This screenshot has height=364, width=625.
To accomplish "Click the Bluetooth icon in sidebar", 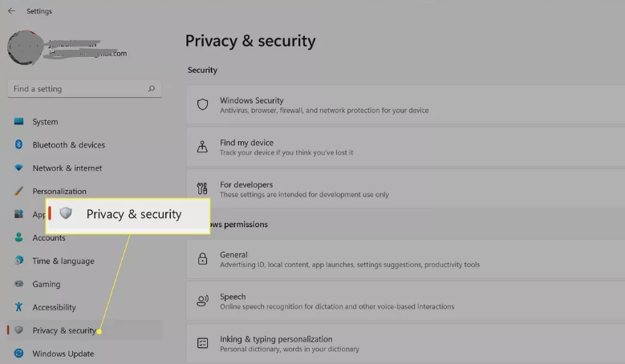I will click(x=18, y=144).
